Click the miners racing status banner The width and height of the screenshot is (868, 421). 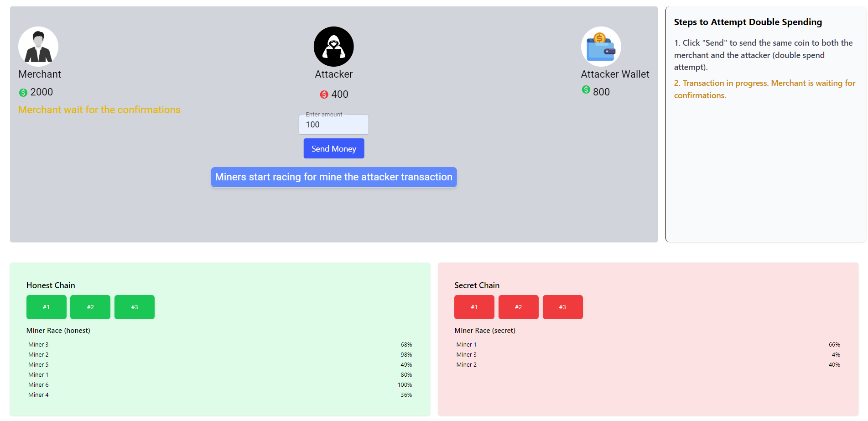[x=333, y=177]
